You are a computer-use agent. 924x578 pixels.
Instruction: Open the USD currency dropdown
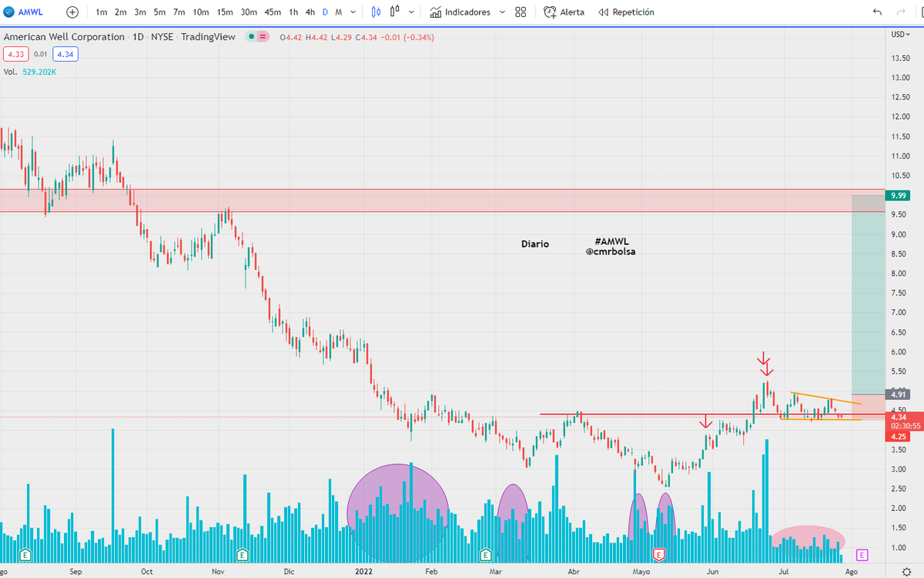pos(900,35)
